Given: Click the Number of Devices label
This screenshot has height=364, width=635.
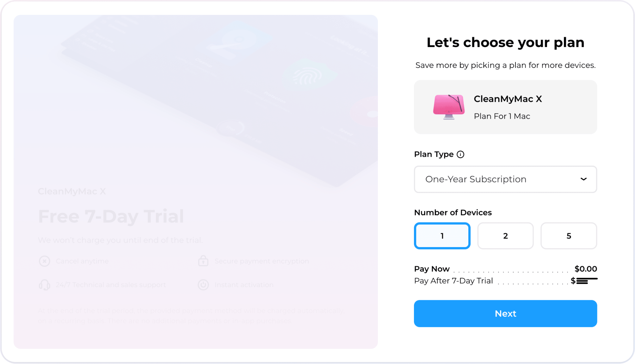Looking at the screenshot, I should pyautogui.click(x=453, y=212).
